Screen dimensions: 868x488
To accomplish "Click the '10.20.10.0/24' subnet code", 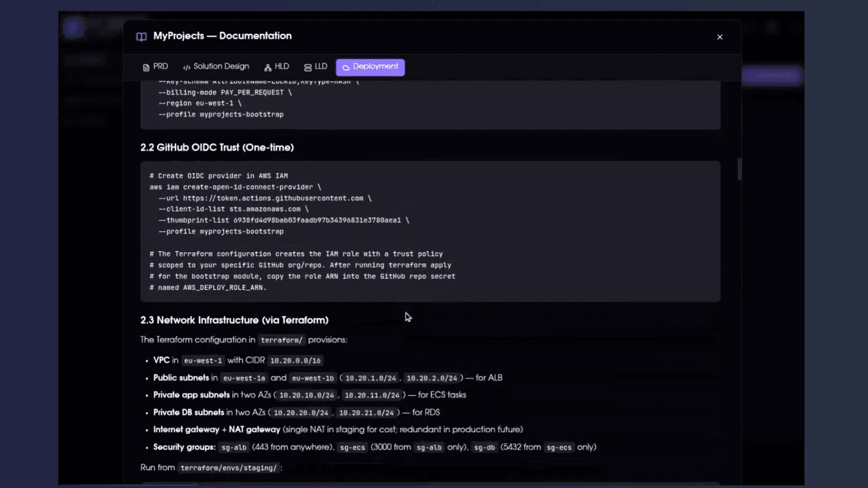I will 307,395.
